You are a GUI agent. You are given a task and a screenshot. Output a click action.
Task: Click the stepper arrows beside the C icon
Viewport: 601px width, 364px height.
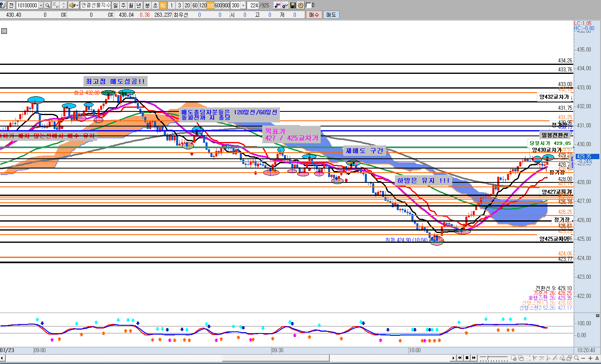(x=63, y=5)
